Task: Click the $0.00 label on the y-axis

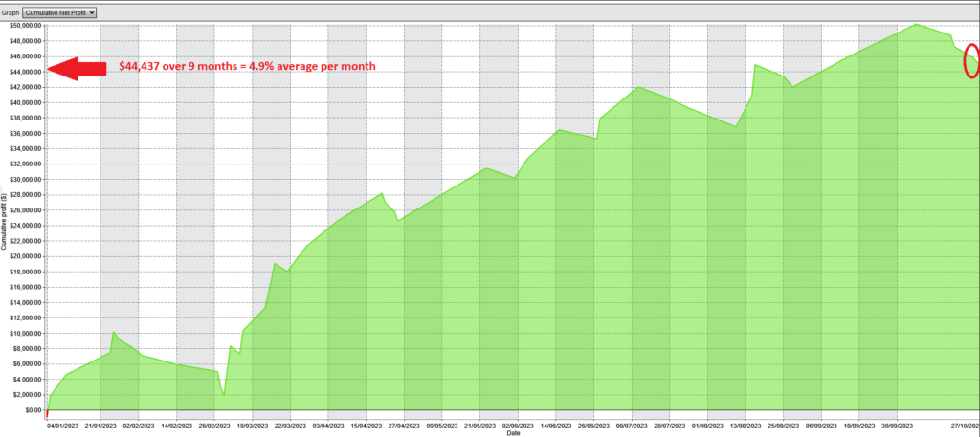Action: coord(32,410)
